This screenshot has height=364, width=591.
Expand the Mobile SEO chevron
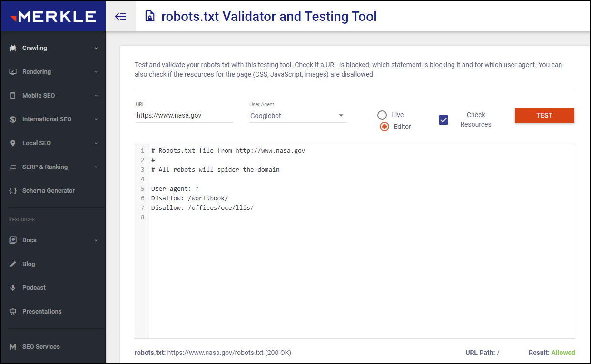(x=96, y=96)
